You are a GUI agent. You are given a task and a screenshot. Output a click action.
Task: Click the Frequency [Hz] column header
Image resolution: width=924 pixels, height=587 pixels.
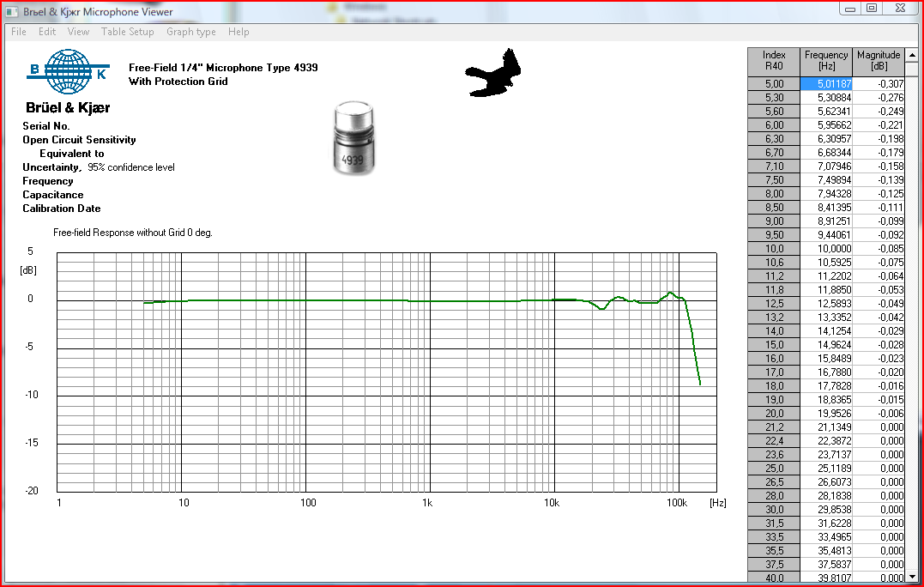pyautogui.click(x=826, y=61)
